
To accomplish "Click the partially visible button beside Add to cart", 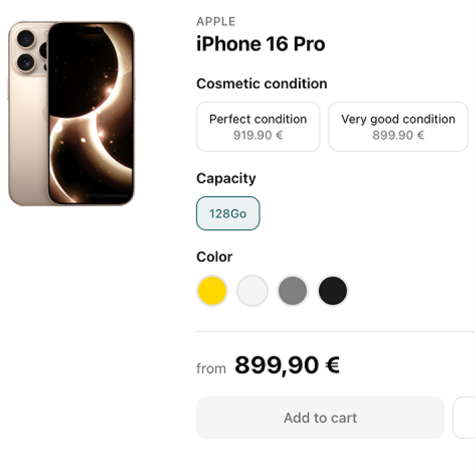I will click(465, 418).
